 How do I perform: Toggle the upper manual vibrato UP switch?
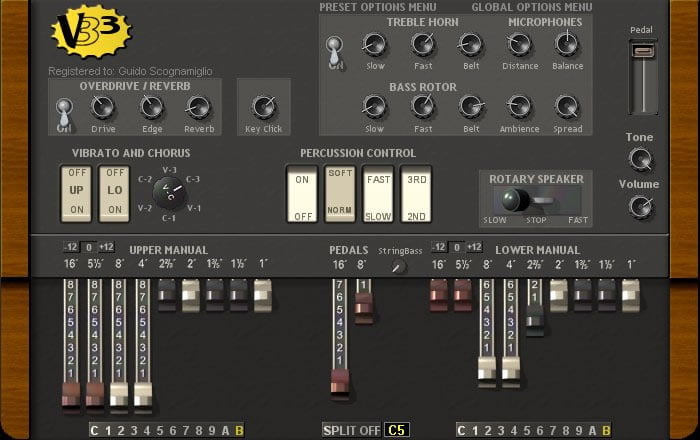tap(77, 193)
